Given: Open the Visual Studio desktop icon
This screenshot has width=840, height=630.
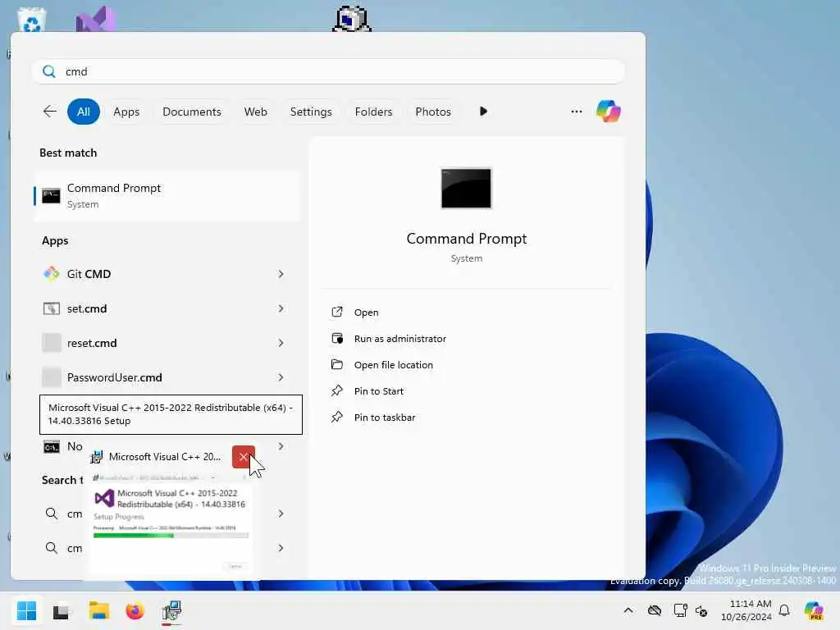Looking at the screenshot, I should coord(95,20).
